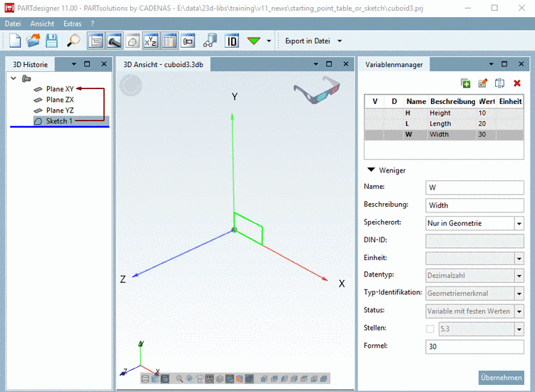Open the Status dropdown
Screen dimensions: 535x392
519,311
